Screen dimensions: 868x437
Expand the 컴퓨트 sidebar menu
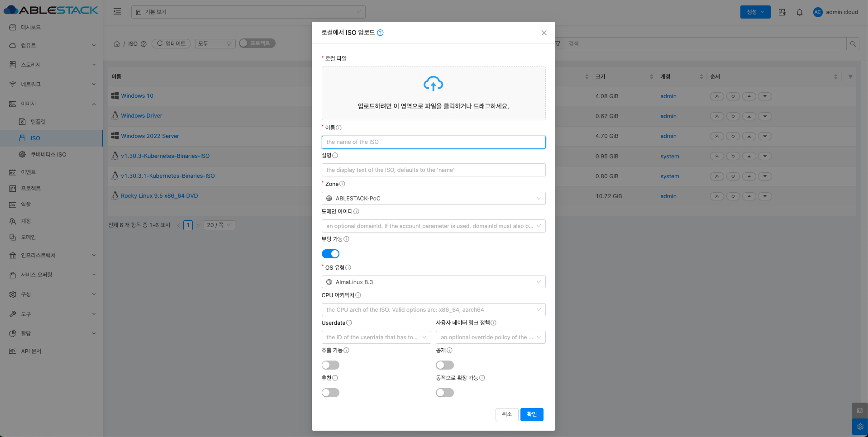(52, 45)
